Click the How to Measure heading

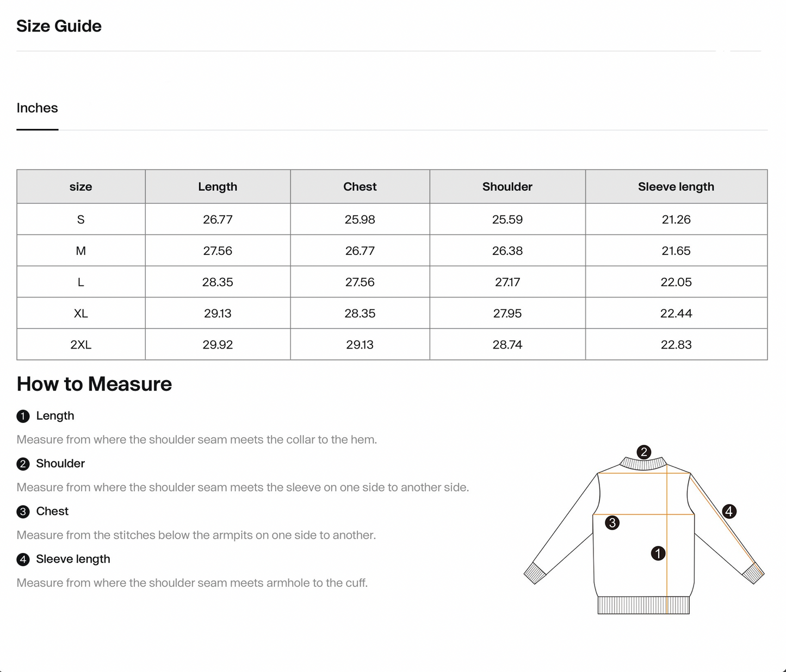click(94, 384)
